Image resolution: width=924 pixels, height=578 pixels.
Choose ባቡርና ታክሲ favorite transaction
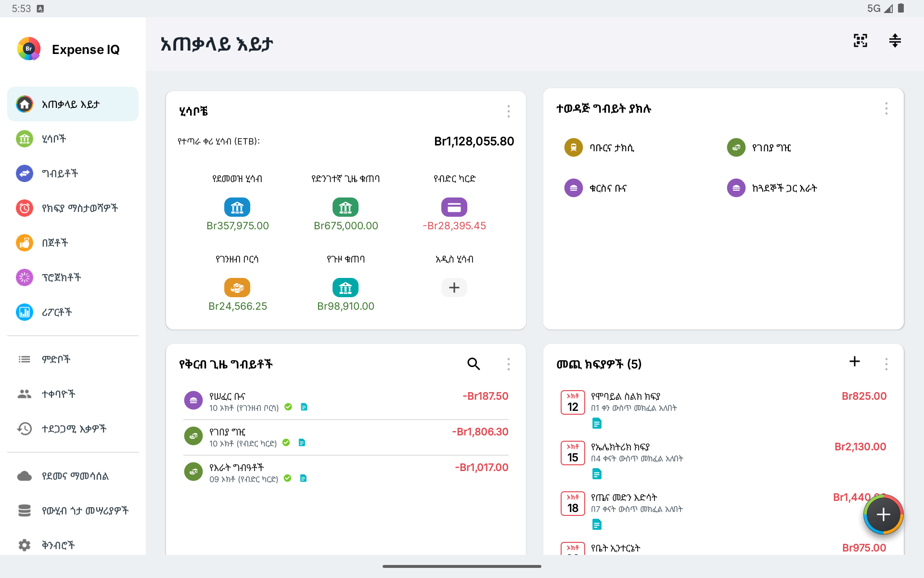[599, 147]
